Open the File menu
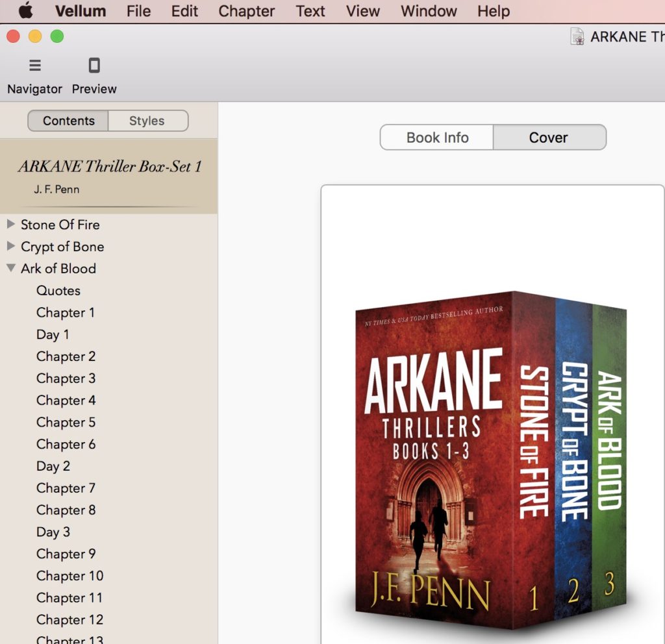 point(138,11)
